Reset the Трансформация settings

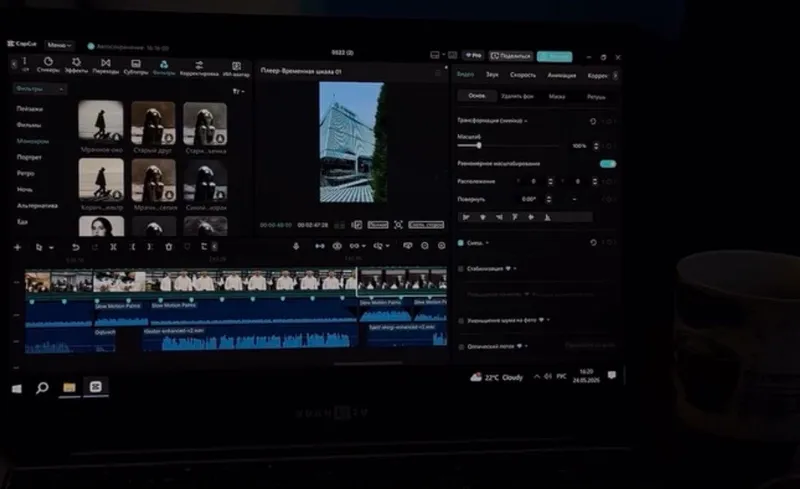593,121
